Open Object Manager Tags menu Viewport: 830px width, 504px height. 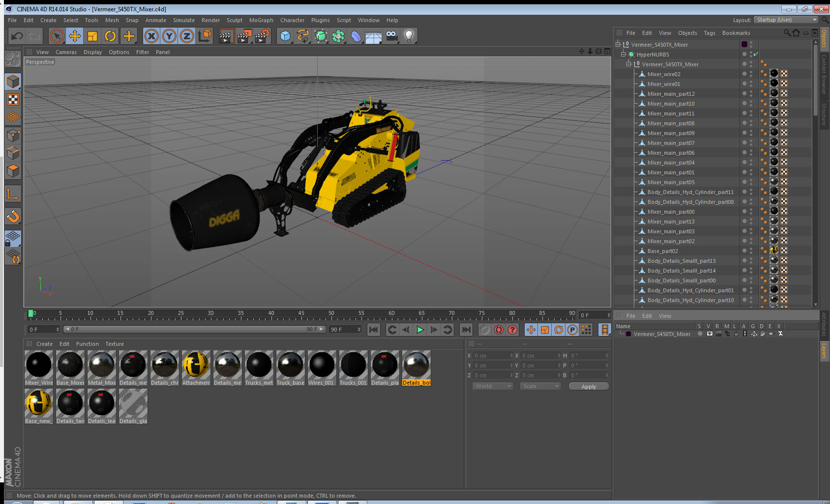tap(710, 33)
